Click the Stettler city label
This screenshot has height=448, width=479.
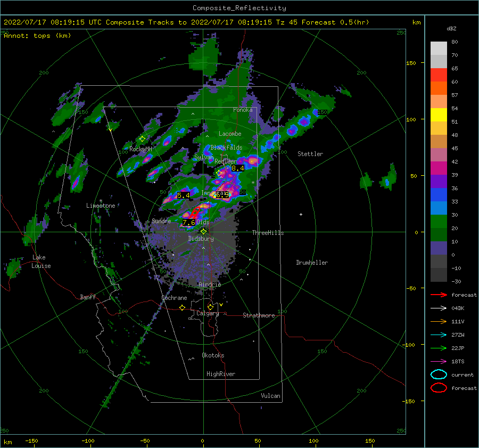click(310, 154)
